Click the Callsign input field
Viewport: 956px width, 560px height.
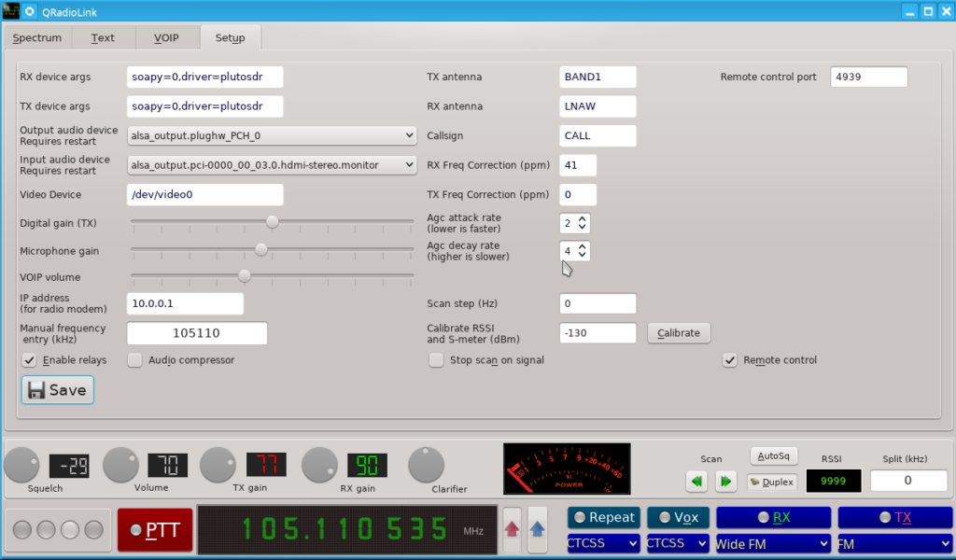597,136
